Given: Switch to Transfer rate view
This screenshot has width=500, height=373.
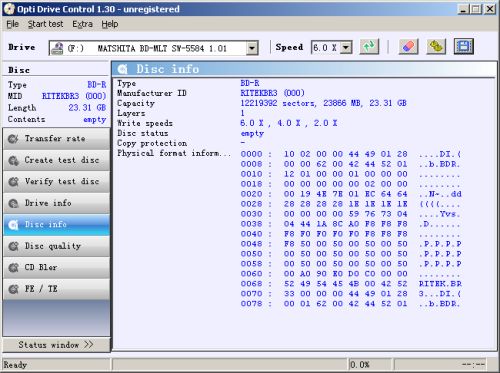Looking at the screenshot, I should 56,139.
